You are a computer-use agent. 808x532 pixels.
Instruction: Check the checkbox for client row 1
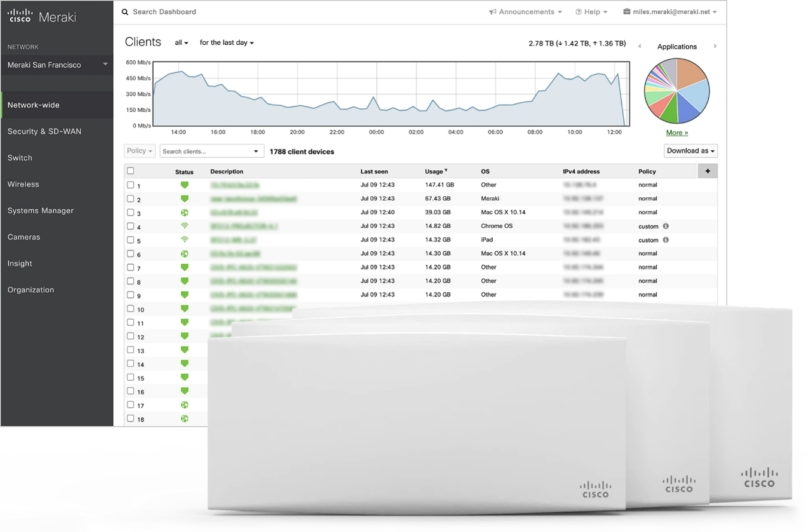[130, 185]
